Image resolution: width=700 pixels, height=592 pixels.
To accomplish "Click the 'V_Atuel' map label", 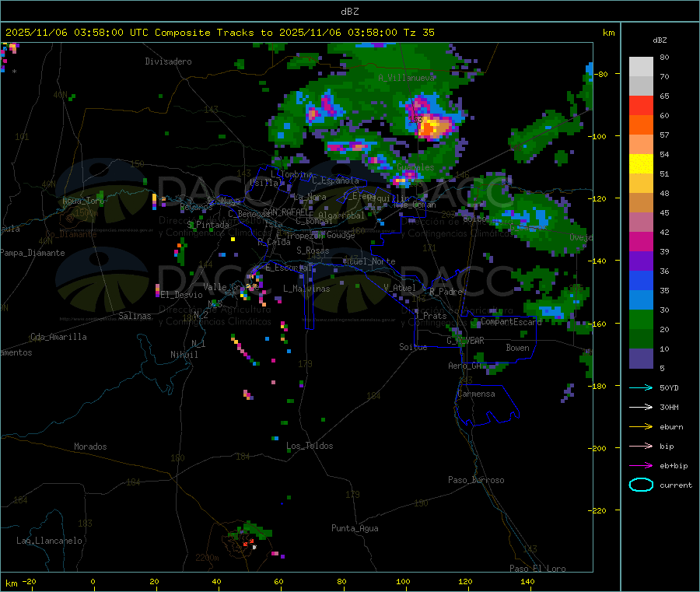I will [400, 288].
